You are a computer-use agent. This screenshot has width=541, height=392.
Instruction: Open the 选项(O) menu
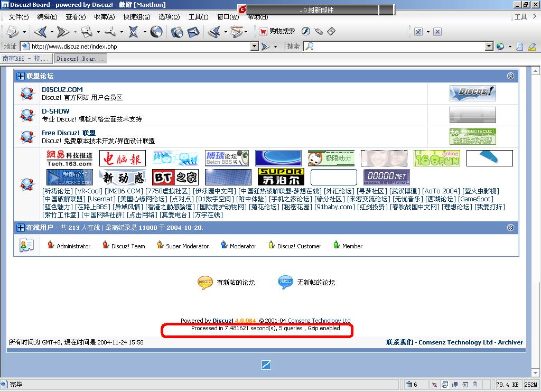pyautogui.click(x=169, y=16)
